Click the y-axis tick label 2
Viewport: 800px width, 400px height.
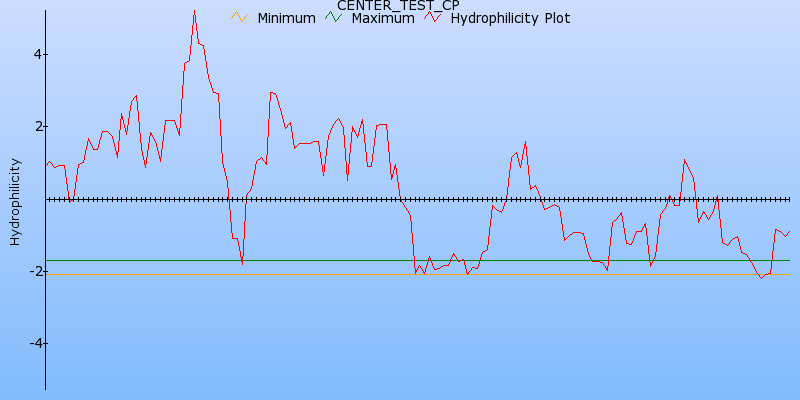pos(39,127)
